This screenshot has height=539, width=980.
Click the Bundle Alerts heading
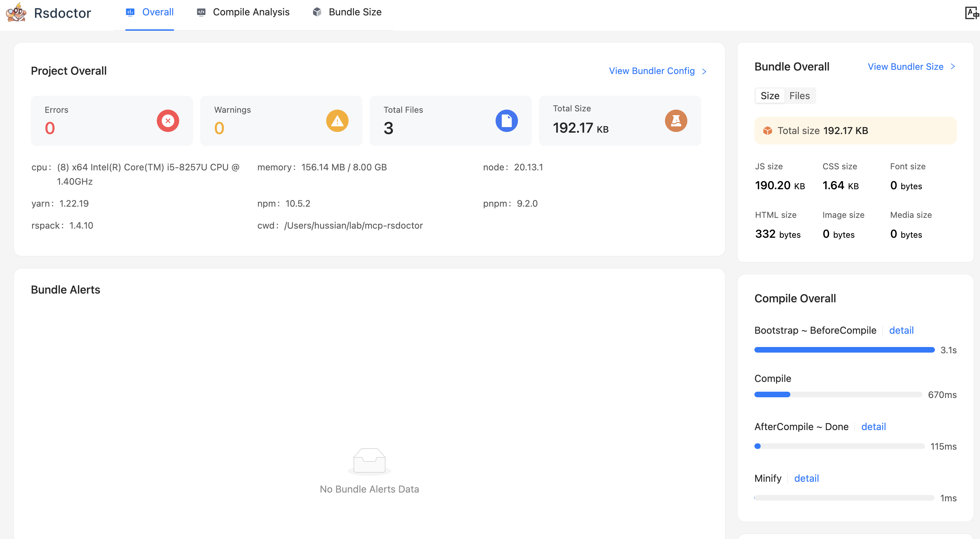click(x=65, y=289)
